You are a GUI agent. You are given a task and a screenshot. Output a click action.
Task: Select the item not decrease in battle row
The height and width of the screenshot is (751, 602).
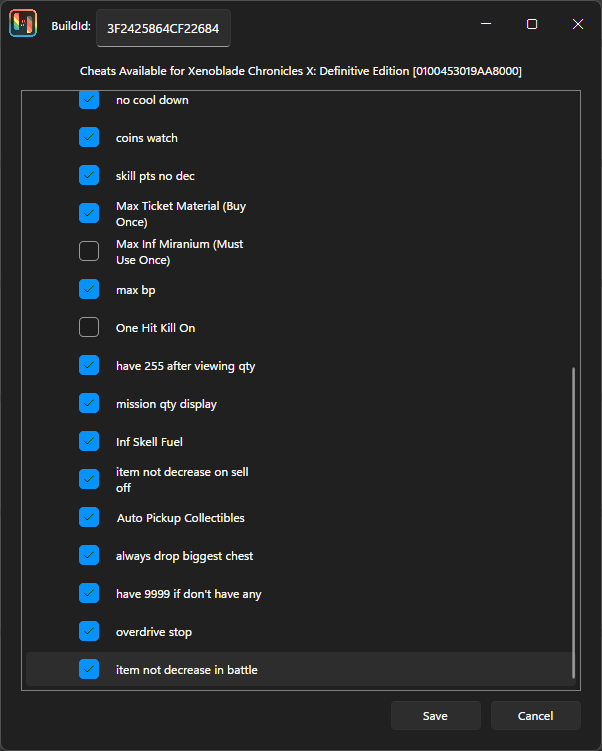299,669
